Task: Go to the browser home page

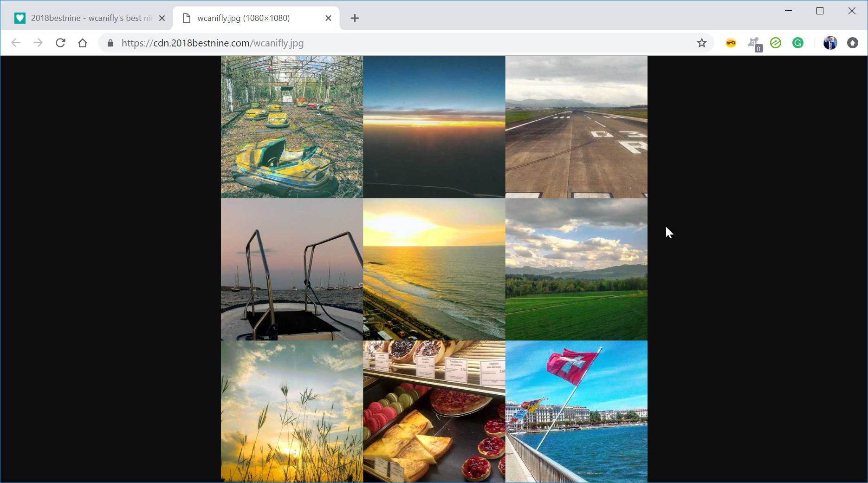Action: [x=83, y=43]
